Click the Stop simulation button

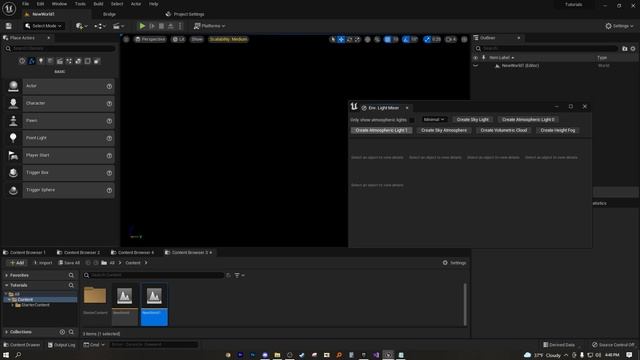161,26
